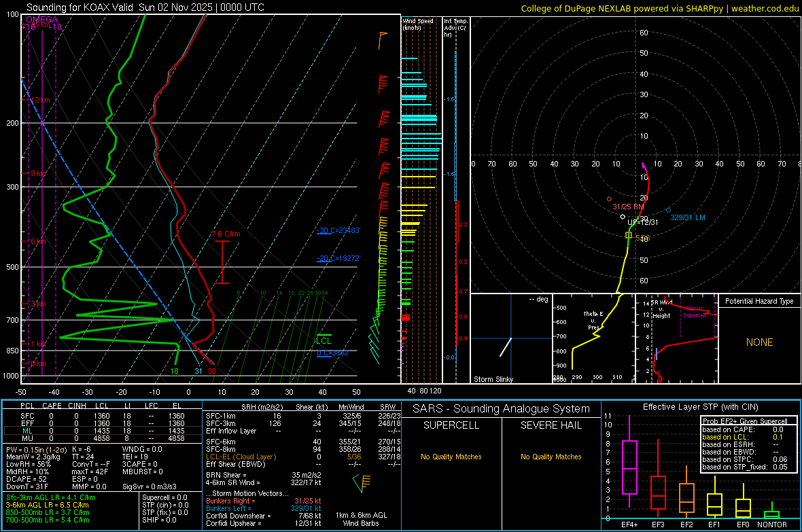Click the SFC-6km shear row
The height and width of the screenshot is (532, 802).
303,442
